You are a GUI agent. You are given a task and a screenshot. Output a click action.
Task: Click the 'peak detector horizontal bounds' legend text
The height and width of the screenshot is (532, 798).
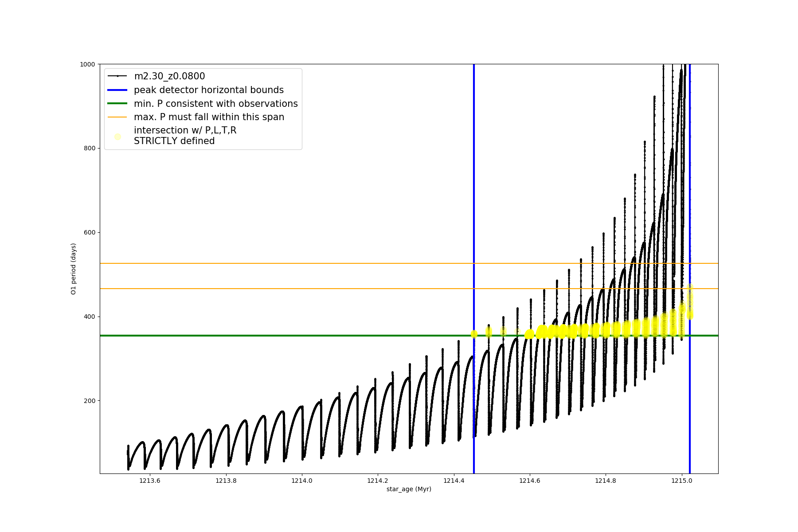point(209,90)
